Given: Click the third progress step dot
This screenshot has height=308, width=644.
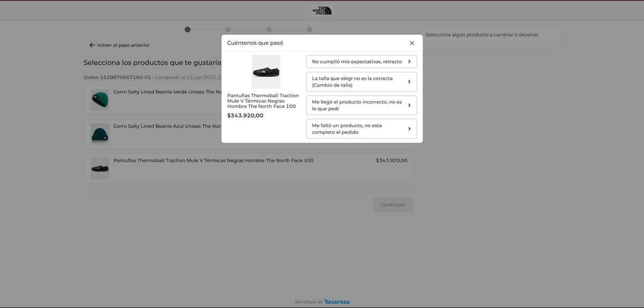Looking at the screenshot, I should click(269, 30).
